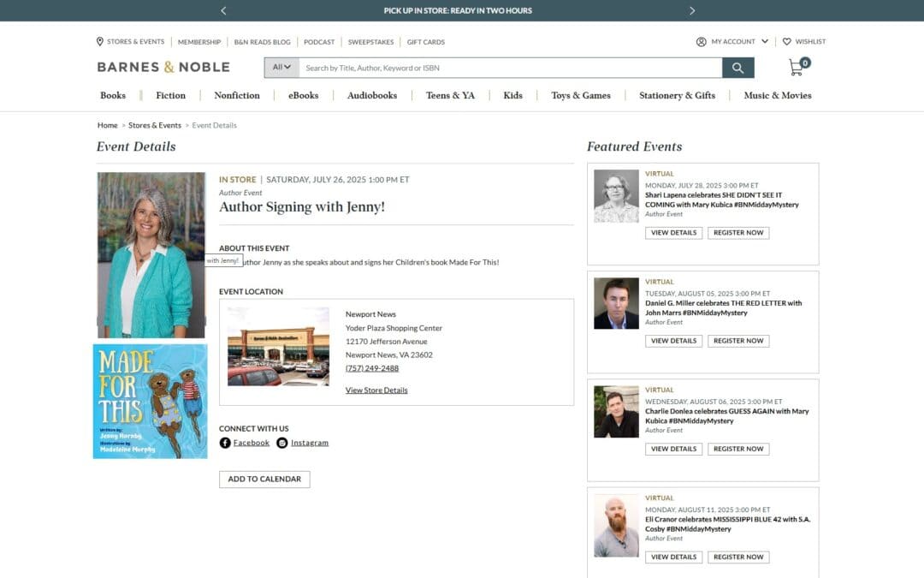This screenshot has width=924, height=578.
Task: Click Charlie Donlea event author photo
Action: [x=616, y=412]
